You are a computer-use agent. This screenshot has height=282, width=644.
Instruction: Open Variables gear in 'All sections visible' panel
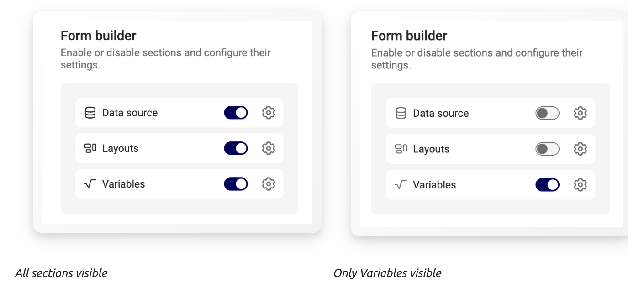coord(269,184)
